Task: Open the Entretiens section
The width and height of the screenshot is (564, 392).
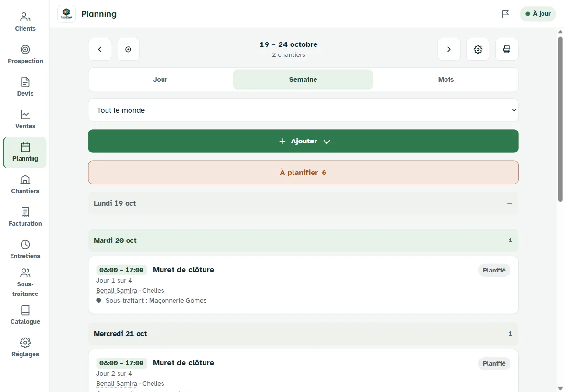Action: point(25,250)
